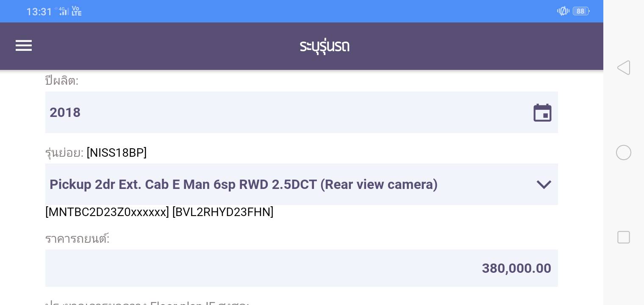Tap the 4G signal strength icon
The image size is (644, 305).
(x=62, y=11)
